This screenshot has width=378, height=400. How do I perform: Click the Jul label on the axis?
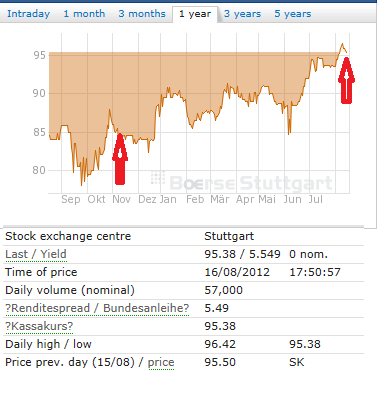315,199
